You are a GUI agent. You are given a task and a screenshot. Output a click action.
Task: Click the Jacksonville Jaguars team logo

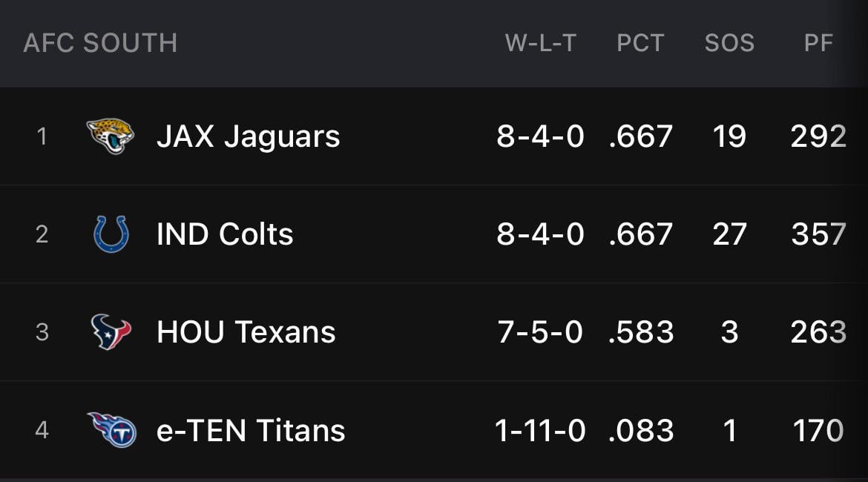(110, 136)
